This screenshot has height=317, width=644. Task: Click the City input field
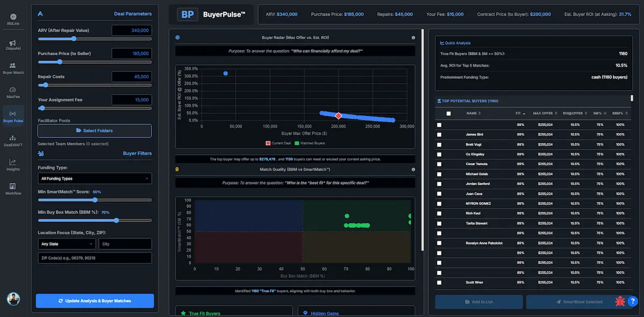125,244
